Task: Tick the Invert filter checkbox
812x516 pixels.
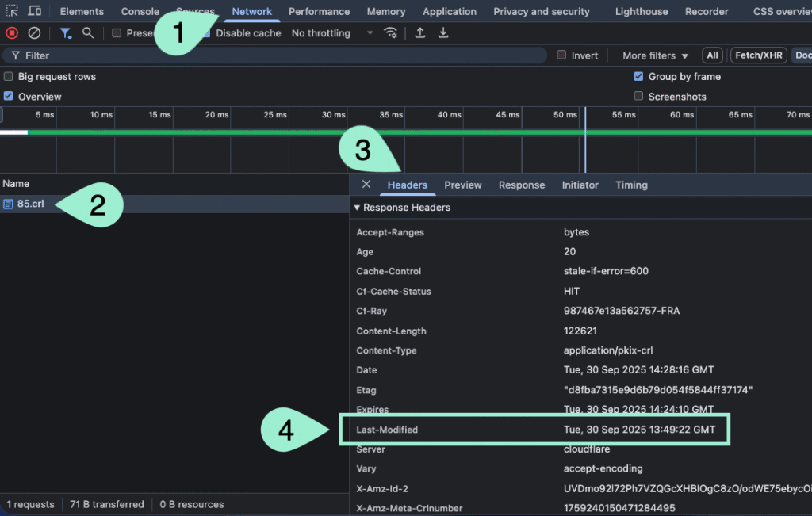Action: (x=561, y=55)
